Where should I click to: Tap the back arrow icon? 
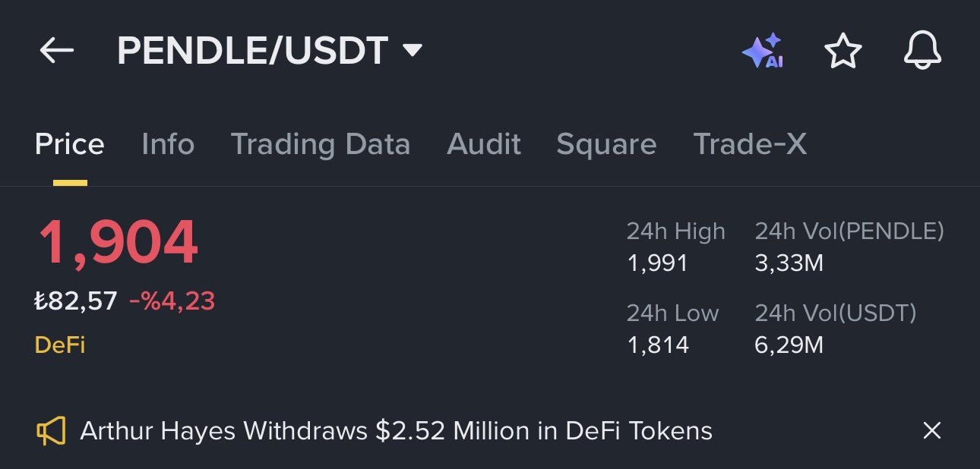[x=57, y=51]
